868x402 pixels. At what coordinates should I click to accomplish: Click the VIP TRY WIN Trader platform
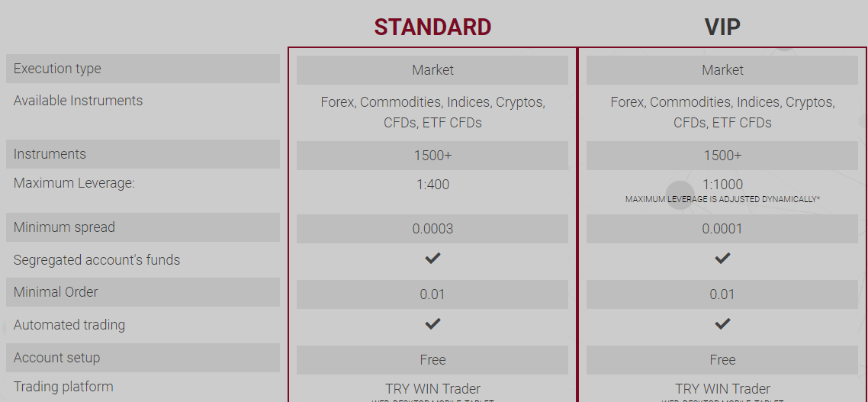722,389
